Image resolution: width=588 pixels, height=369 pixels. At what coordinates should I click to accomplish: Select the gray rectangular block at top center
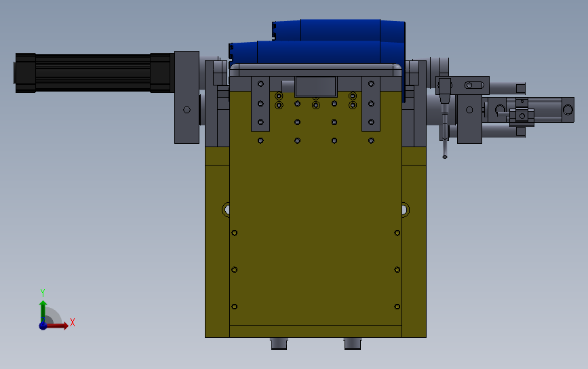pos(315,87)
